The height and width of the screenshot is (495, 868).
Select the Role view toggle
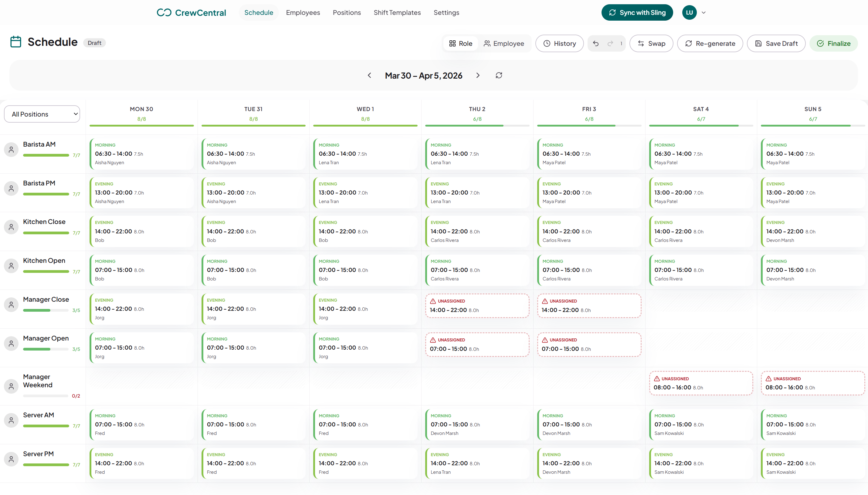tap(460, 43)
